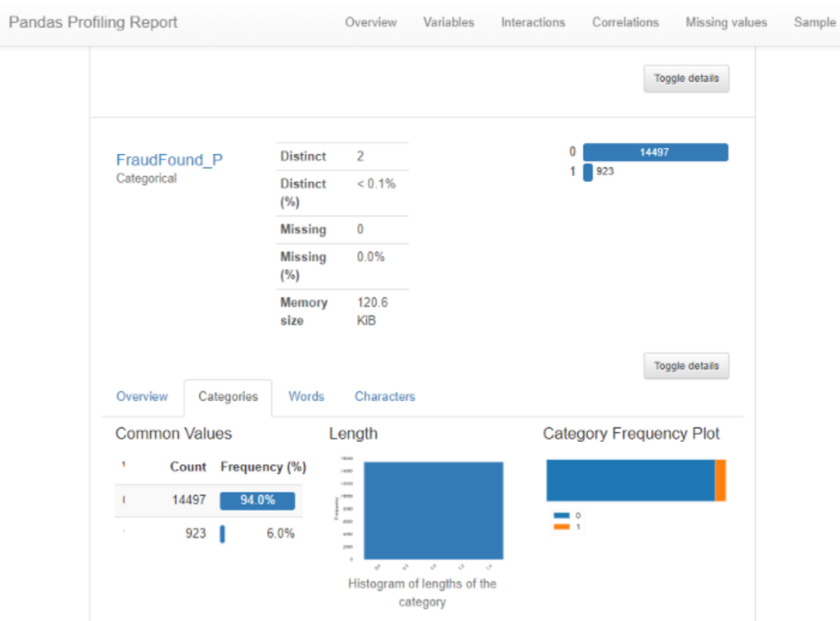The width and height of the screenshot is (840, 621).
Task: Switch to the Words tab
Action: (306, 396)
